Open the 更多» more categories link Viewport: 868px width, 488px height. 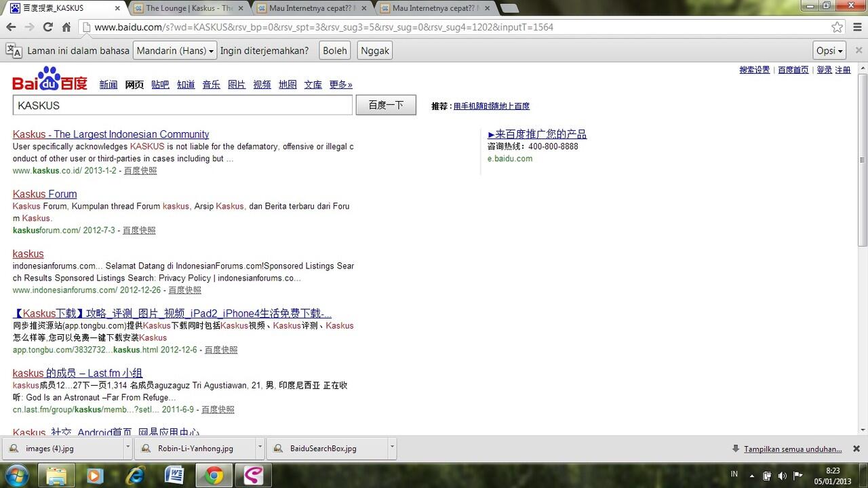coord(341,85)
